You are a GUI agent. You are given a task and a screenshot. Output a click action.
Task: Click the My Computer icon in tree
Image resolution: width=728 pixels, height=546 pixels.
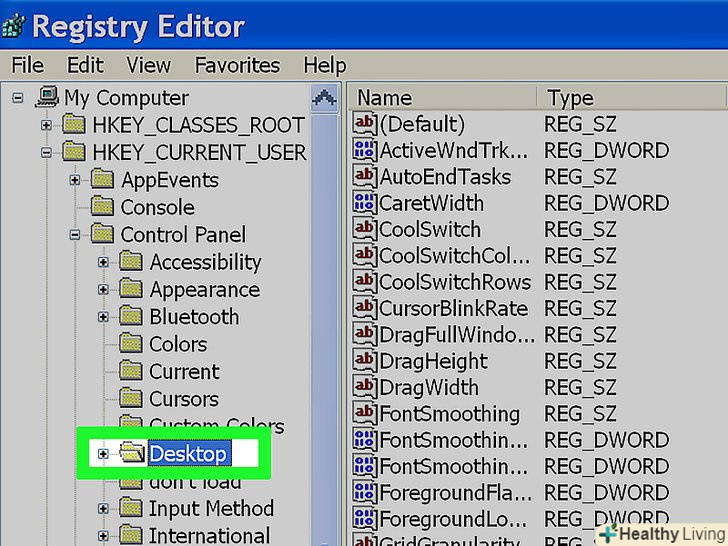47,97
